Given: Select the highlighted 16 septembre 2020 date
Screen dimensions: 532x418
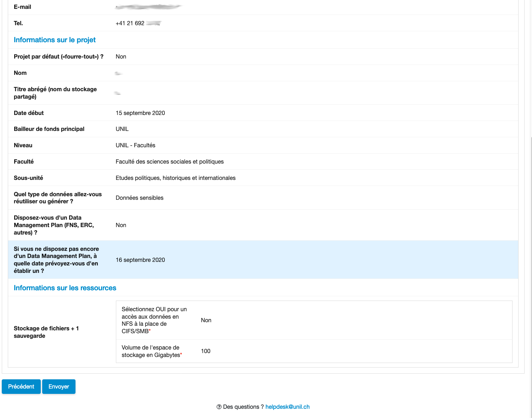Looking at the screenshot, I should [140, 260].
